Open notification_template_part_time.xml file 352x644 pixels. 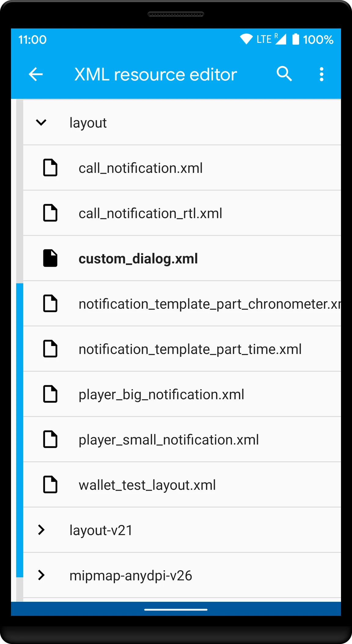(182, 349)
